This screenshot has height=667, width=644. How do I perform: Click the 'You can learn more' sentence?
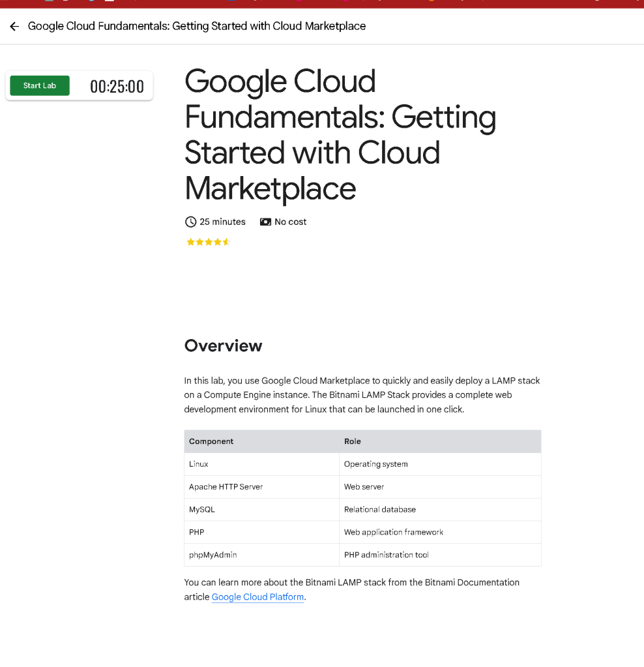(352, 589)
